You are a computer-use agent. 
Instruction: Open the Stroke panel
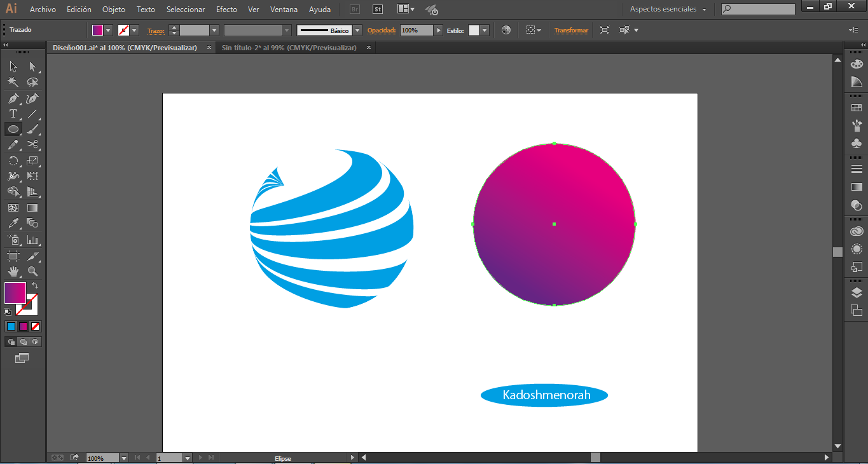tap(857, 169)
